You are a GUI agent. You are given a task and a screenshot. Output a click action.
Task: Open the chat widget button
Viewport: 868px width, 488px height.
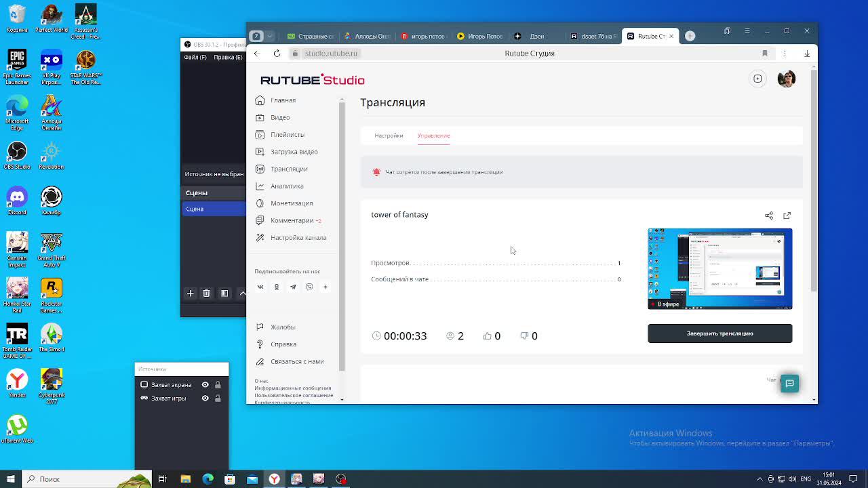pyautogui.click(x=789, y=383)
